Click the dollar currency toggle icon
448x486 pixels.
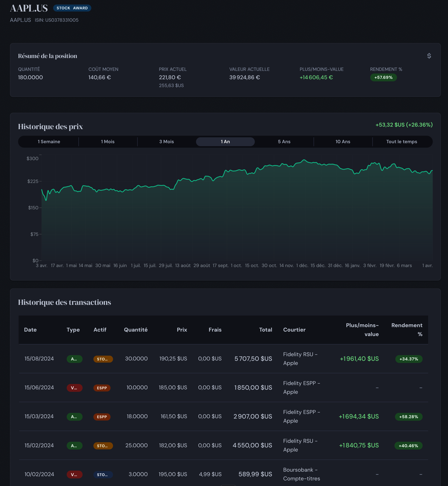click(429, 56)
